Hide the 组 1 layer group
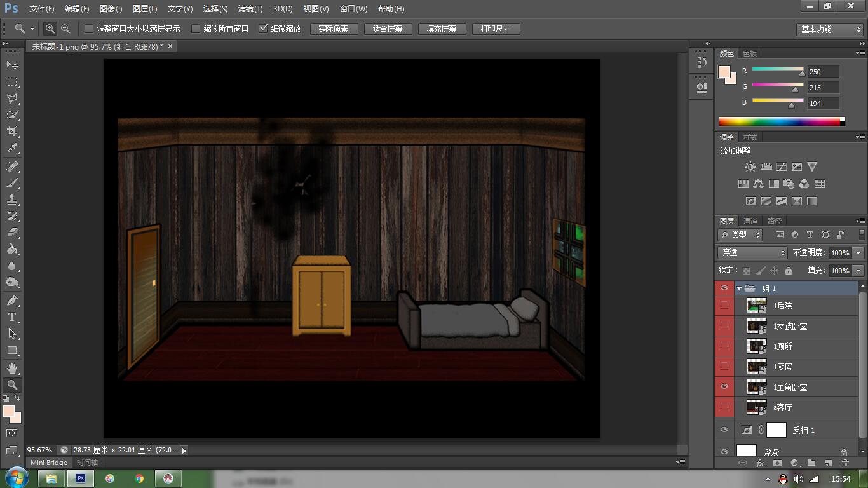The image size is (868, 488). pyautogui.click(x=724, y=288)
